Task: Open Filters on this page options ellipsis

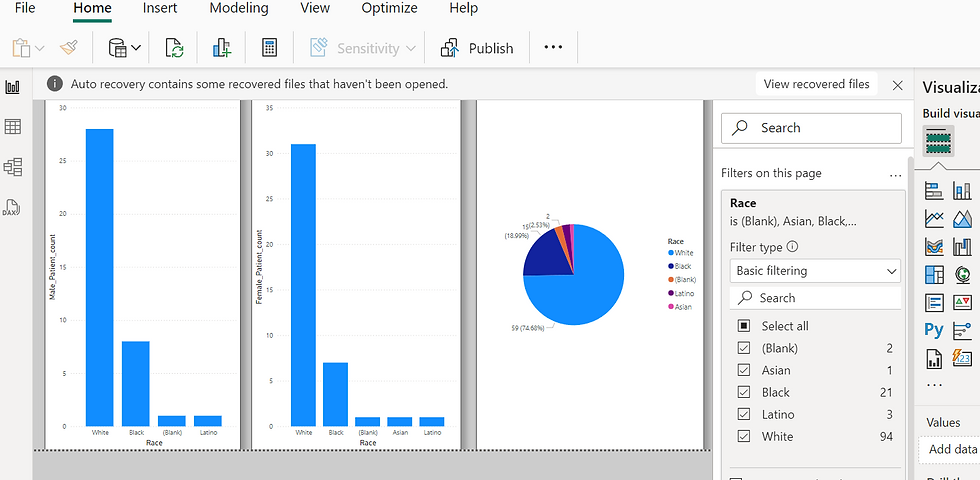Action: click(895, 176)
